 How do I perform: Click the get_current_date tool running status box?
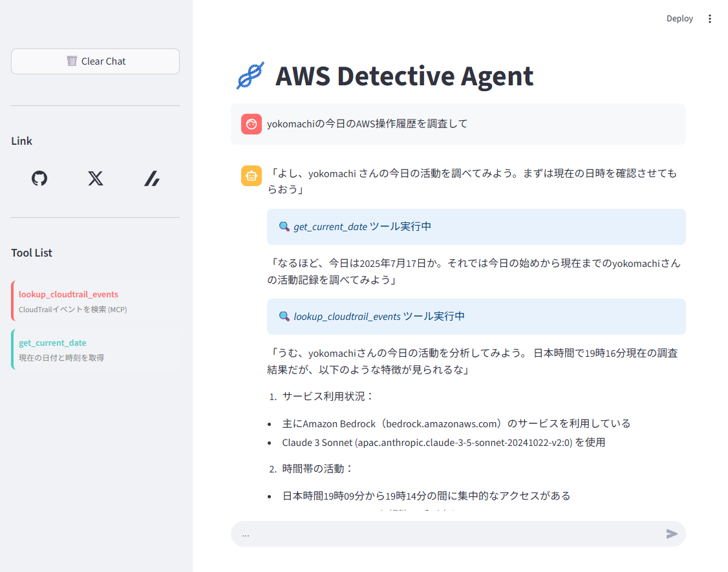tap(476, 227)
